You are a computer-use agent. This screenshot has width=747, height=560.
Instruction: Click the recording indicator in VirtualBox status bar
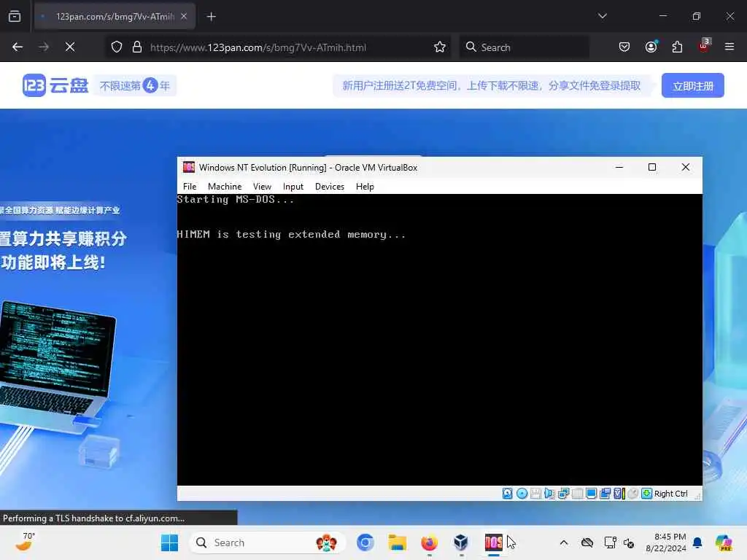[x=632, y=494]
